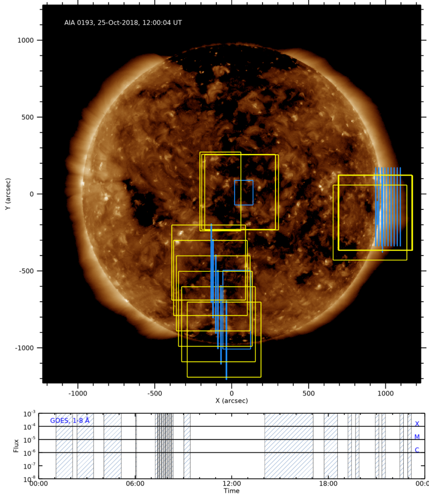
Task: Click the M flare class label
Action: coord(417,437)
